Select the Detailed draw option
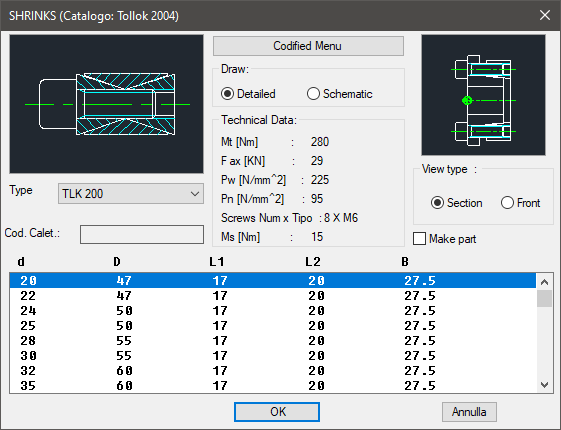This screenshot has height=430, width=561. tap(248, 94)
